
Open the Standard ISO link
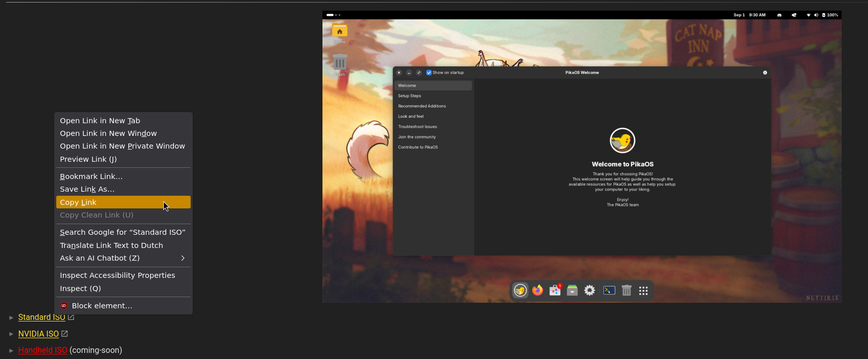(x=42, y=317)
